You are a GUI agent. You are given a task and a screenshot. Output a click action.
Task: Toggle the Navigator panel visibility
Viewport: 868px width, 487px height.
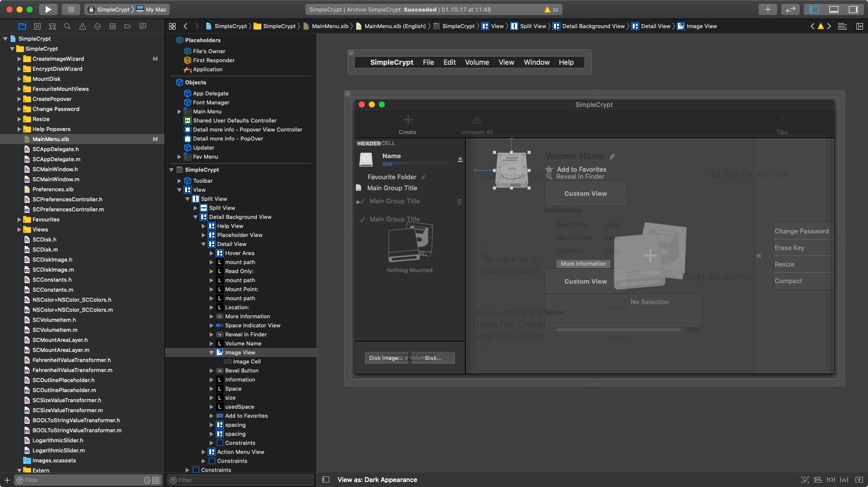click(x=815, y=9)
